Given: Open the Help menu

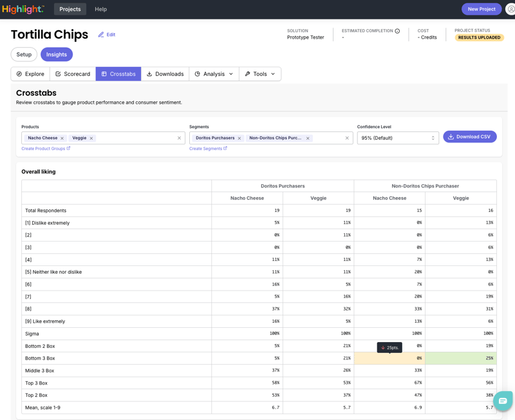Looking at the screenshot, I should tap(101, 9).
